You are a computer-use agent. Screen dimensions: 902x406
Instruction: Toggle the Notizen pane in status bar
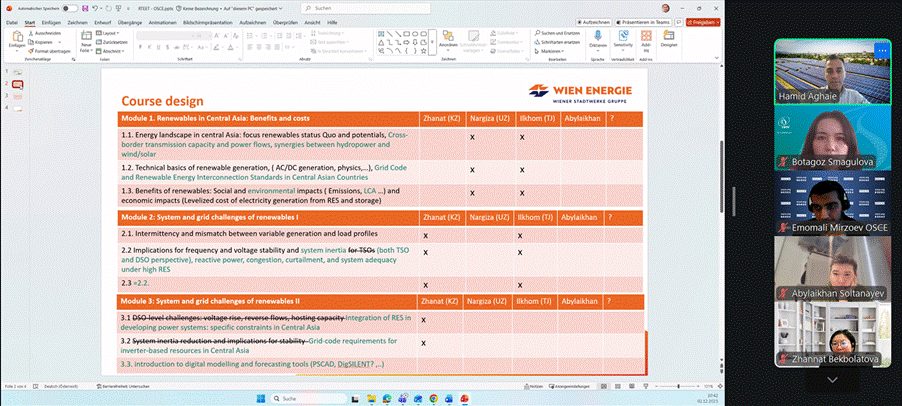pyautogui.click(x=535, y=385)
